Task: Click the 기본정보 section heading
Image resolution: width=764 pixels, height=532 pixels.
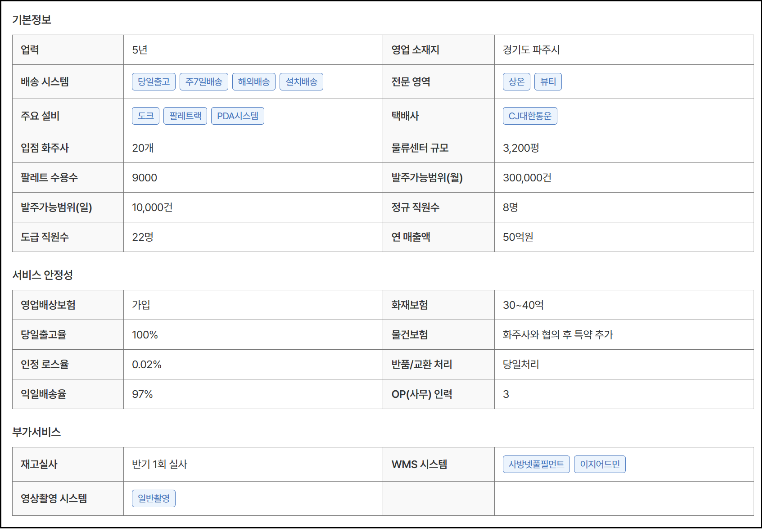Action: (32, 20)
